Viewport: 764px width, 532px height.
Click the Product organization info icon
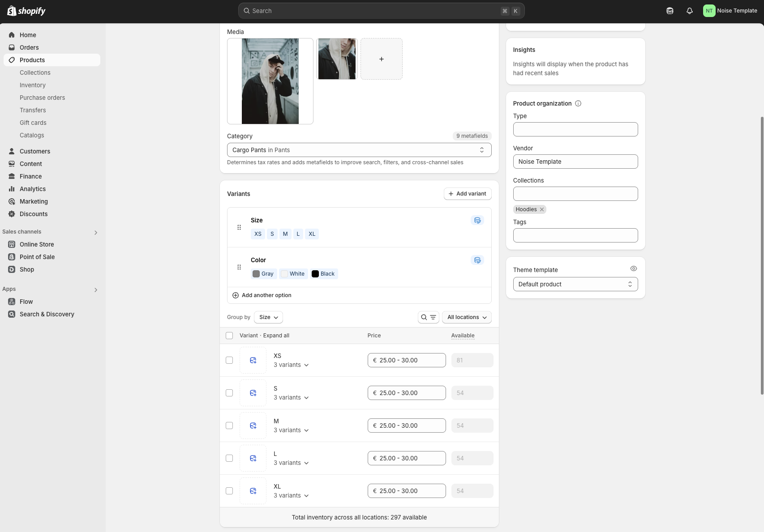pos(578,103)
